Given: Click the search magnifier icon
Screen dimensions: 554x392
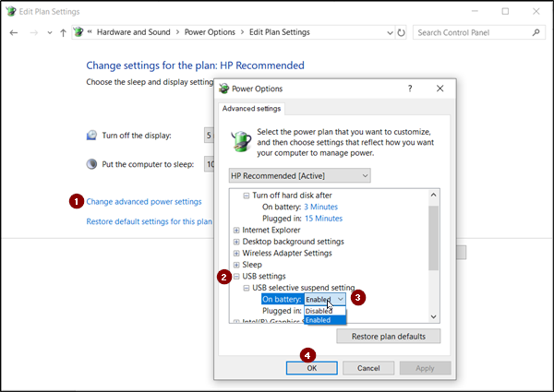Looking at the screenshot, I should (x=536, y=32).
